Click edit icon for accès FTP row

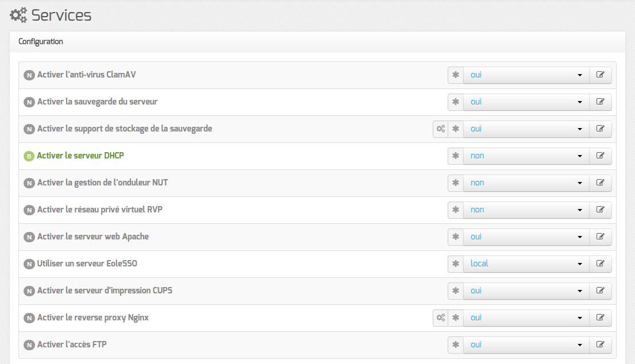point(600,344)
